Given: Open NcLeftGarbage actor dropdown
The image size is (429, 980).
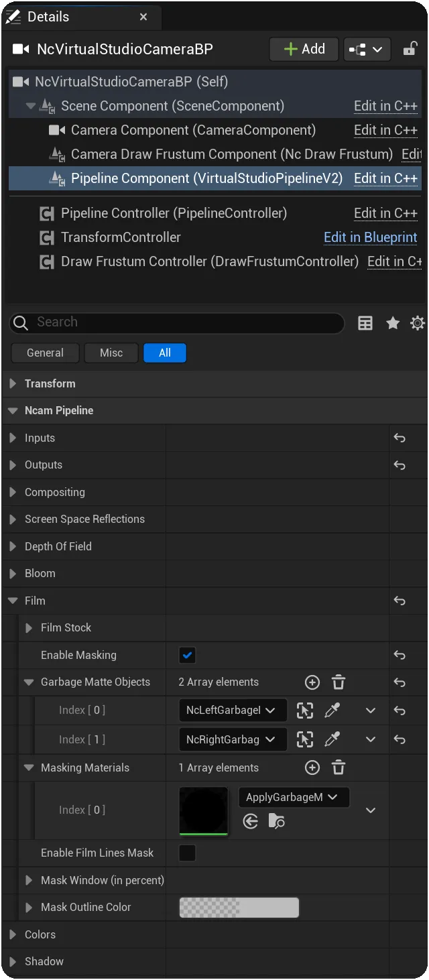Looking at the screenshot, I should tap(233, 710).
